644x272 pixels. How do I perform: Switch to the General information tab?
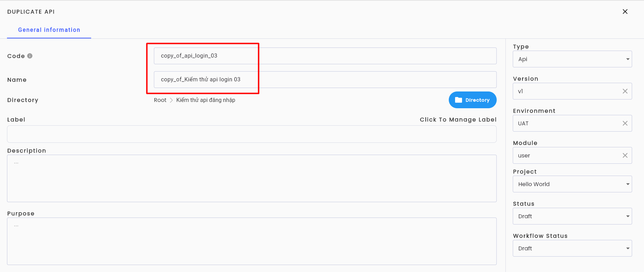pos(49,30)
